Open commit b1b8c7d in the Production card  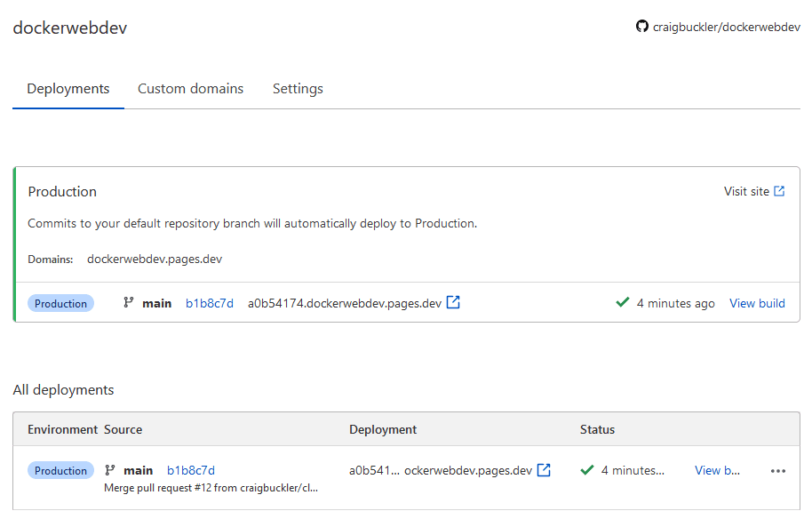click(x=210, y=303)
